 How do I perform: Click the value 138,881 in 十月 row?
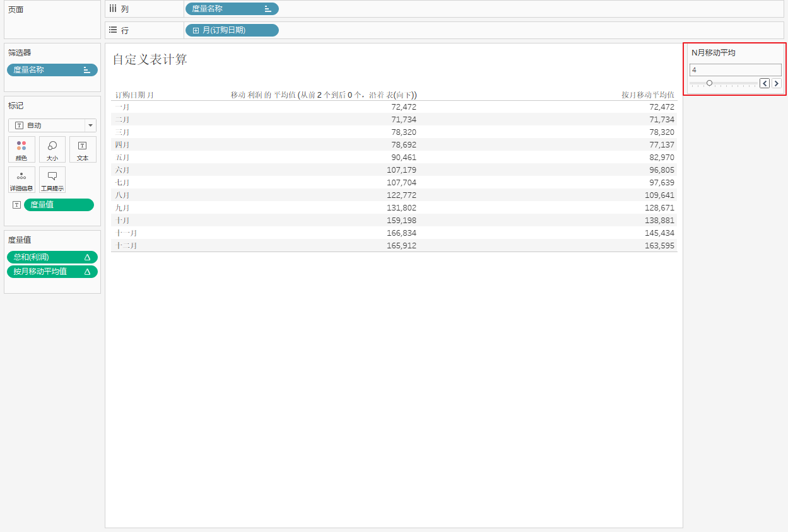(x=659, y=221)
